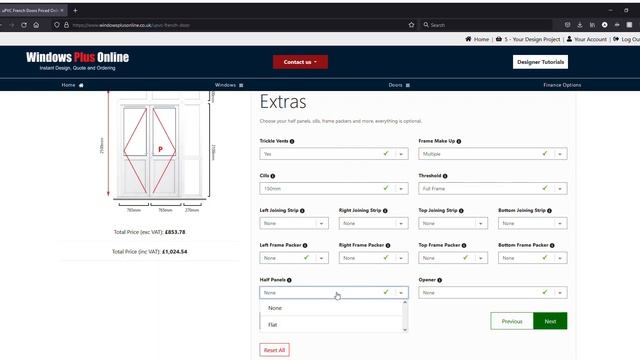
Task: Open Top Frame Packer dropdown
Action: pos(453,258)
